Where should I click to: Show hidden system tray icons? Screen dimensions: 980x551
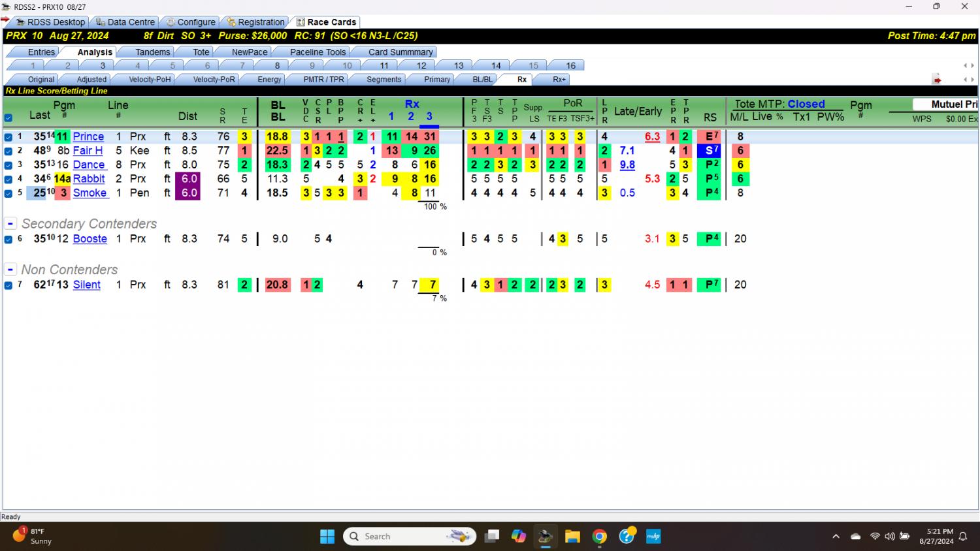coord(836,537)
